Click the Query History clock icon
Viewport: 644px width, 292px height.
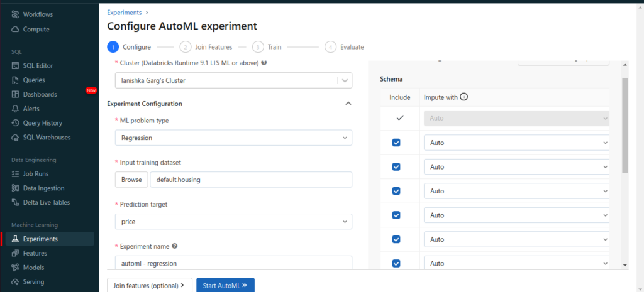click(x=15, y=123)
